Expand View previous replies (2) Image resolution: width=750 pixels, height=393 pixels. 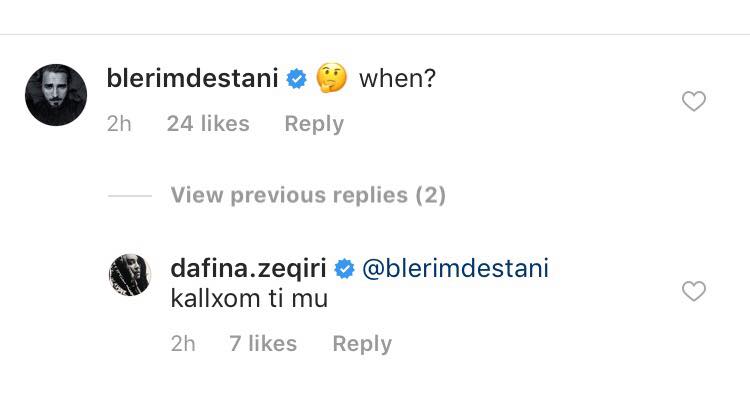pos(308,195)
